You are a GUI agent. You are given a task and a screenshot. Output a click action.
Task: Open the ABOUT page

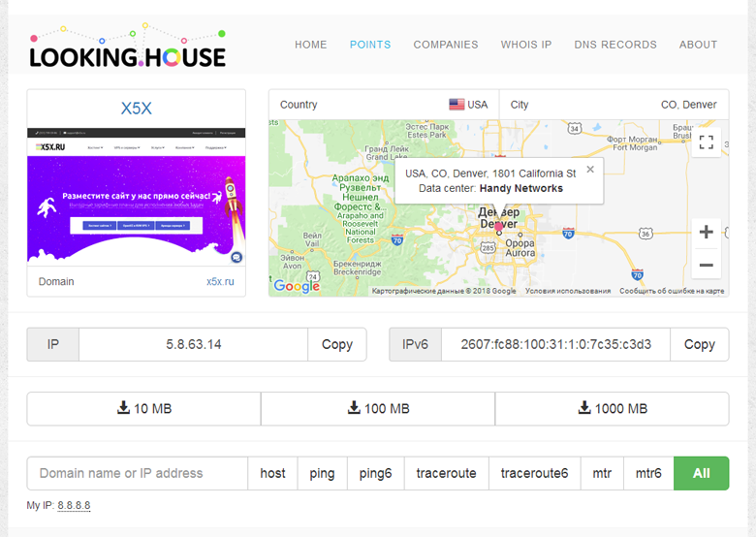tap(698, 45)
